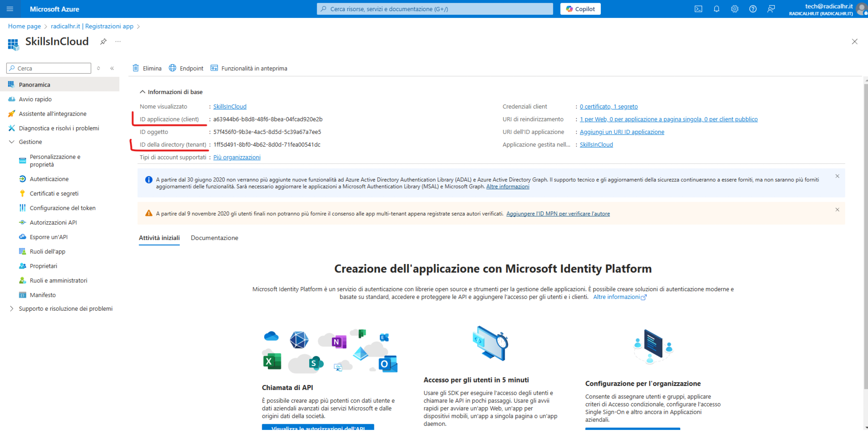Close the SkillsInCloud blade
Viewport: 868px width, 431px height.
coord(855,42)
